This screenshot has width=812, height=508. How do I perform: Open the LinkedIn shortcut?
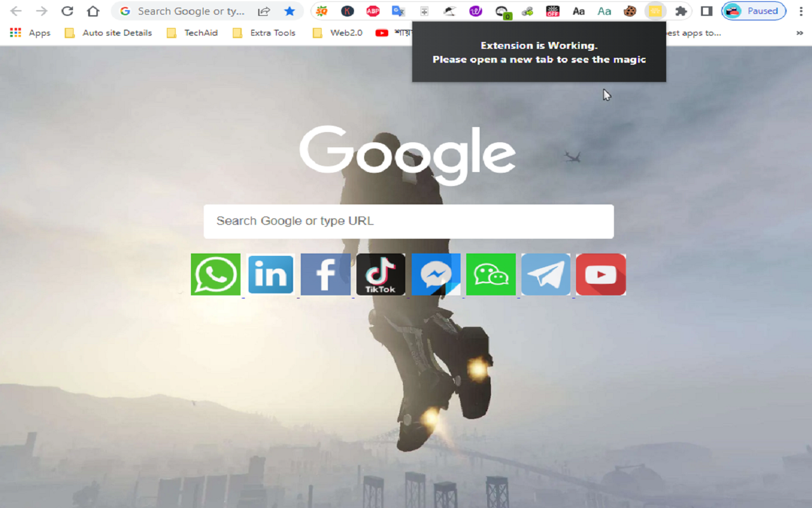coord(271,274)
